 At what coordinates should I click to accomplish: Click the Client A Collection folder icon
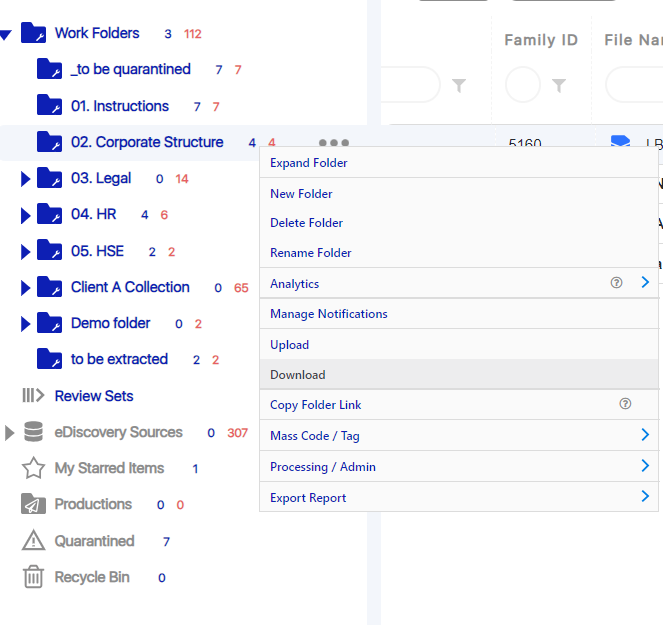49,287
